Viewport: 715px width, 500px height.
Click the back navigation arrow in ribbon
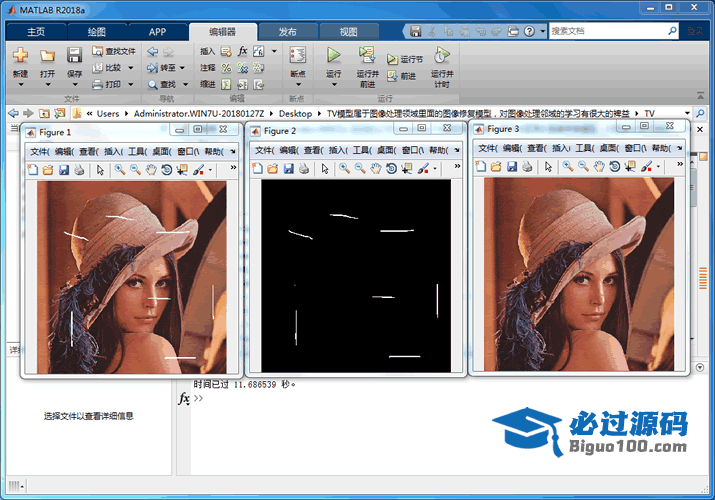[x=153, y=52]
